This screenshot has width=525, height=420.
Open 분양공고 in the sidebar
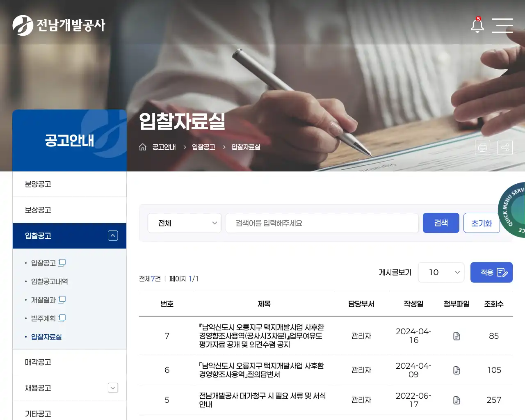(69, 184)
